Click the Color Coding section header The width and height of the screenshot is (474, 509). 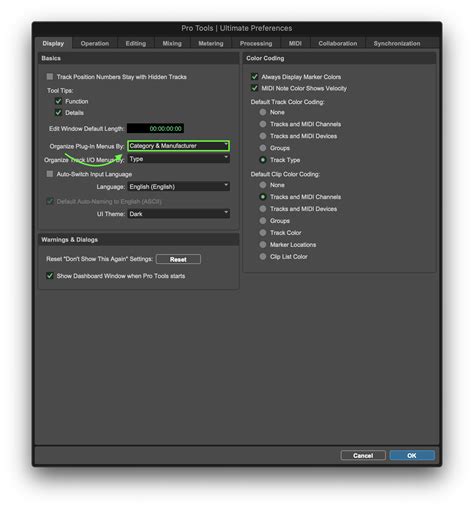point(265,58)
